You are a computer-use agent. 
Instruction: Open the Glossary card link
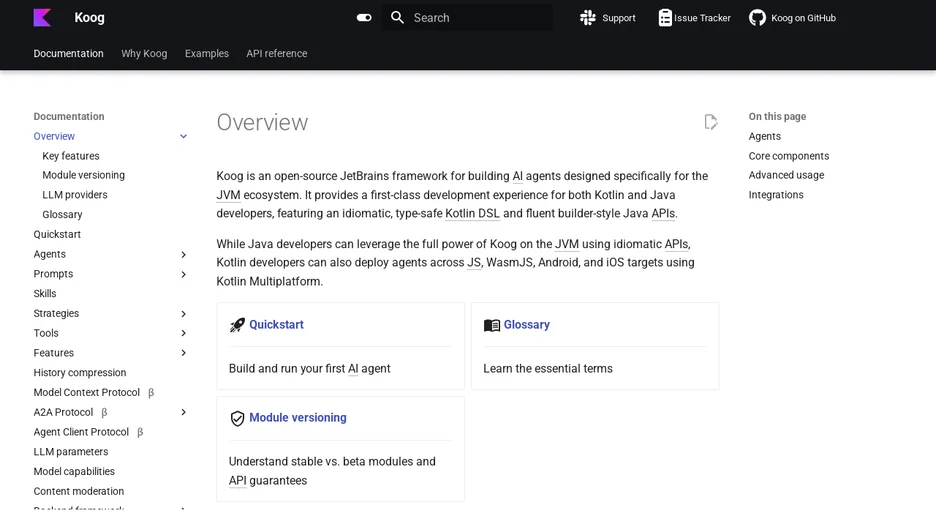(x=526, y=324)
